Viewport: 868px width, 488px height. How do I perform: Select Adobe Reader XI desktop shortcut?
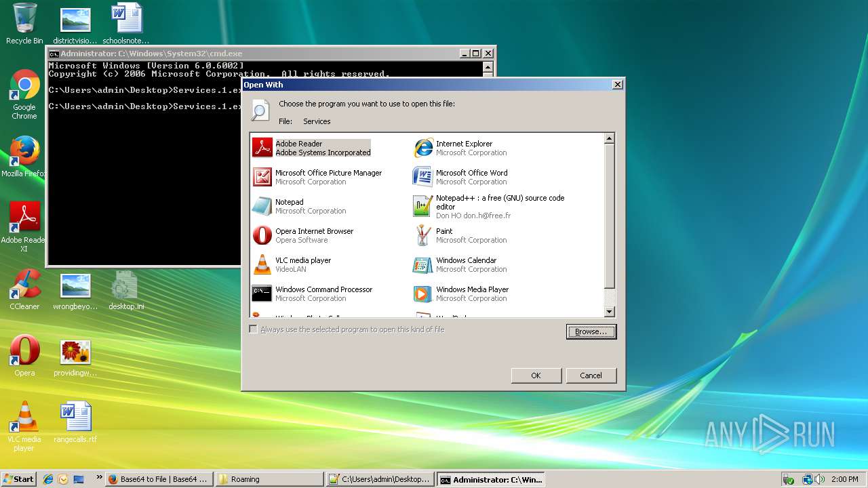24,227
